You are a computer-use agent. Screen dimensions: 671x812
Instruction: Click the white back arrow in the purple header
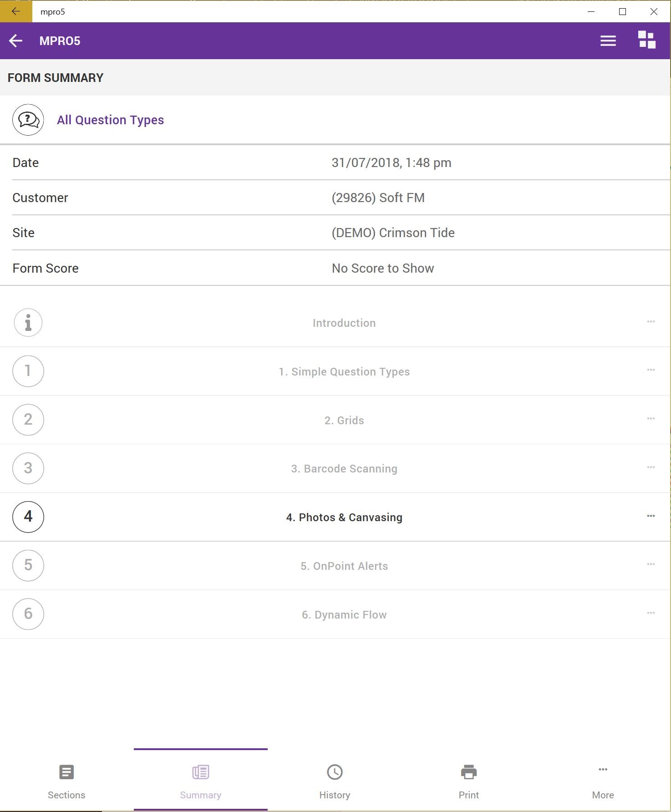[x=15, y=41]
